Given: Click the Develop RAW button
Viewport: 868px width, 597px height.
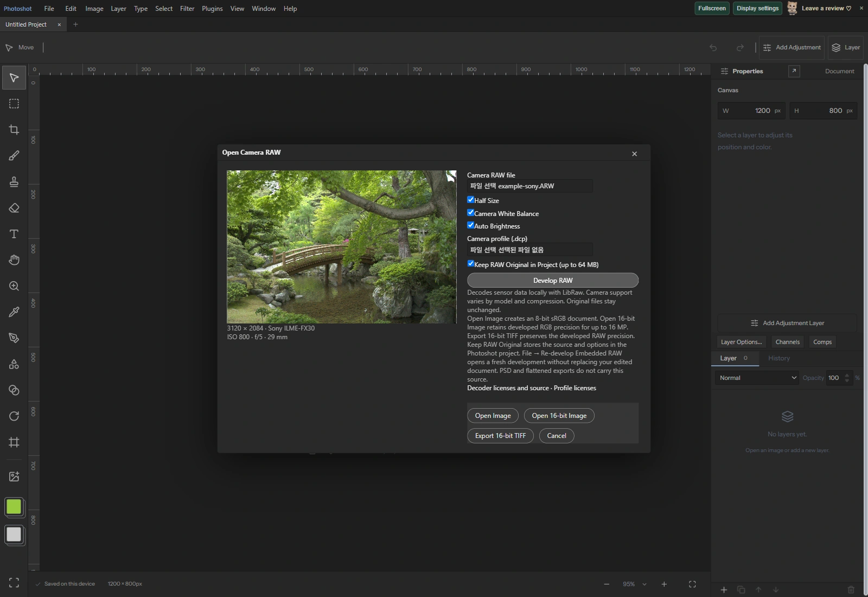Looking at the screenshot, I should pyautogui.click(x=553, y=281).
